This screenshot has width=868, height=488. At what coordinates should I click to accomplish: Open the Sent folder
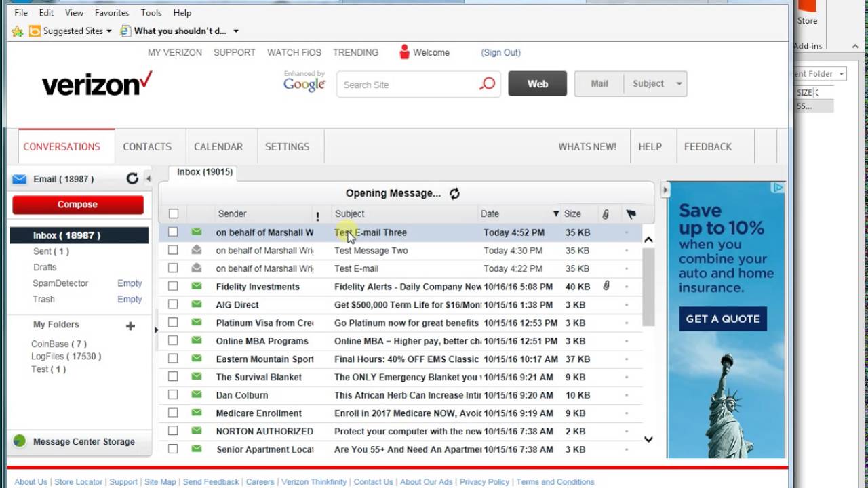(x=51, y=251)
